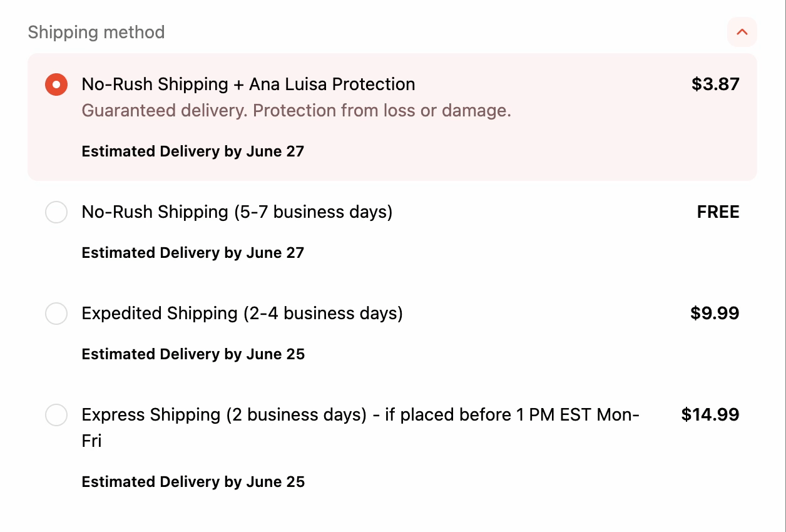
Task: Click the Expedited Shipping (2-4 business days) label
Action: point(242,314)
